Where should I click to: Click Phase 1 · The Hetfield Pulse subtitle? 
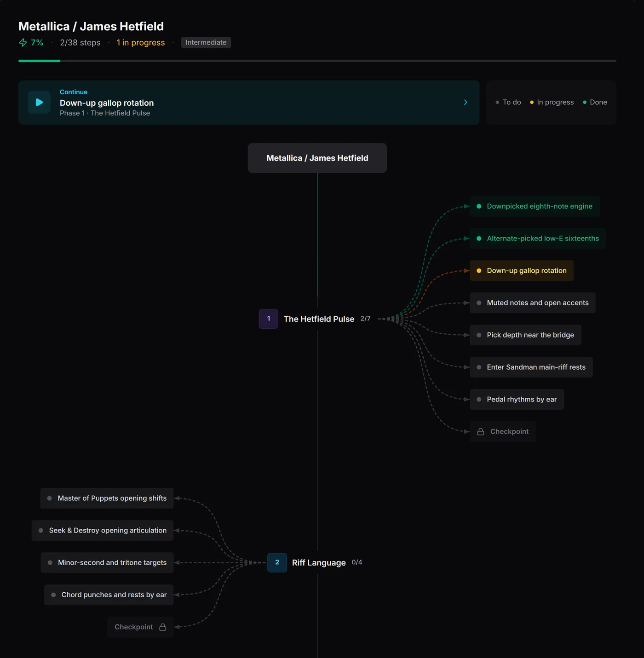point(105,113)
